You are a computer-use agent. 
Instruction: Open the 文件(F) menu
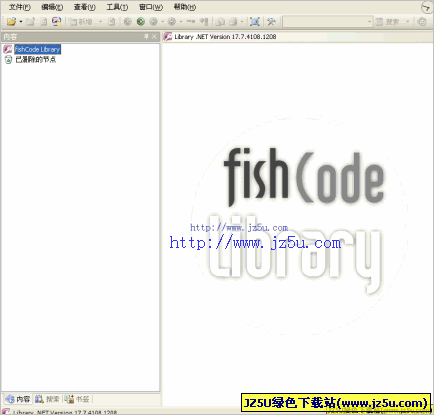(19, 7)
